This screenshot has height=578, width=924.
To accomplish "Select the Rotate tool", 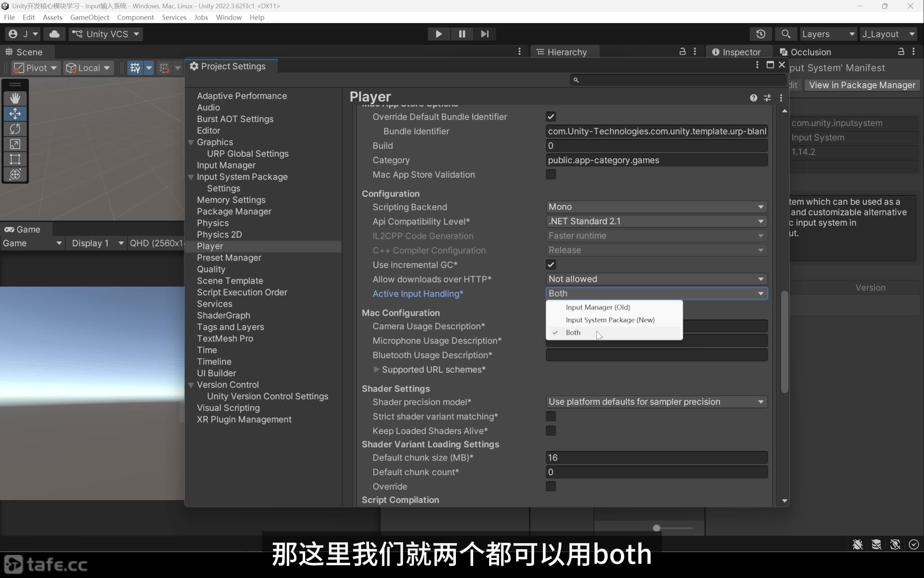I will tap(15, 129).
